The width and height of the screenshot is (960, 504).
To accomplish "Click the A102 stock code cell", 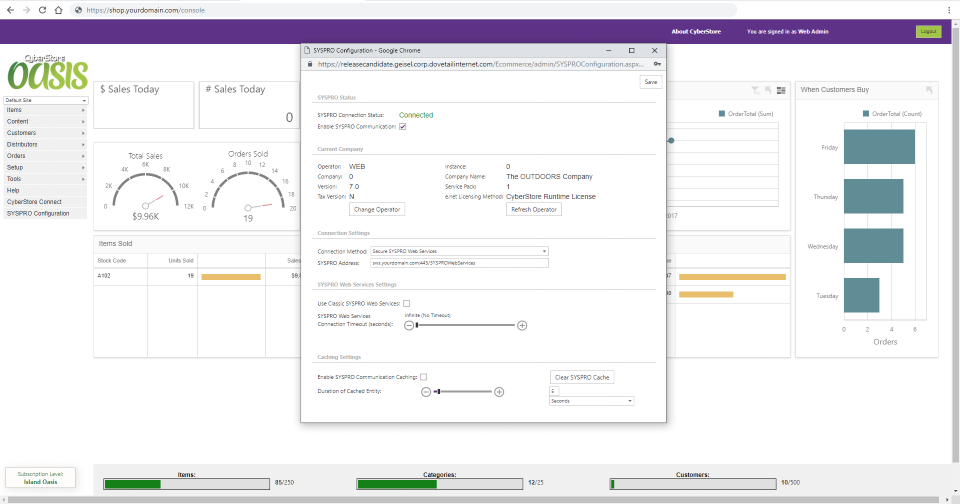I will click(x=121, y=276).
